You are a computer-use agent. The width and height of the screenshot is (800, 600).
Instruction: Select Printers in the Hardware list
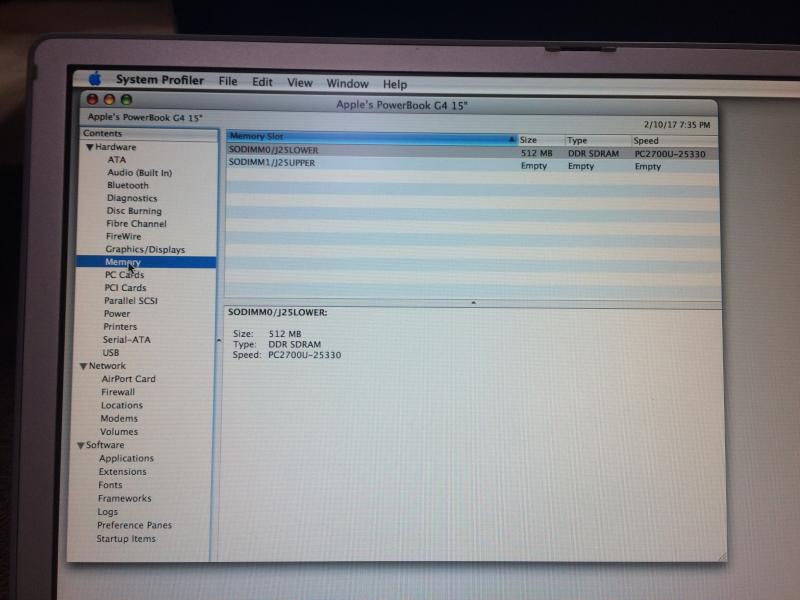[x=120, y=327]
